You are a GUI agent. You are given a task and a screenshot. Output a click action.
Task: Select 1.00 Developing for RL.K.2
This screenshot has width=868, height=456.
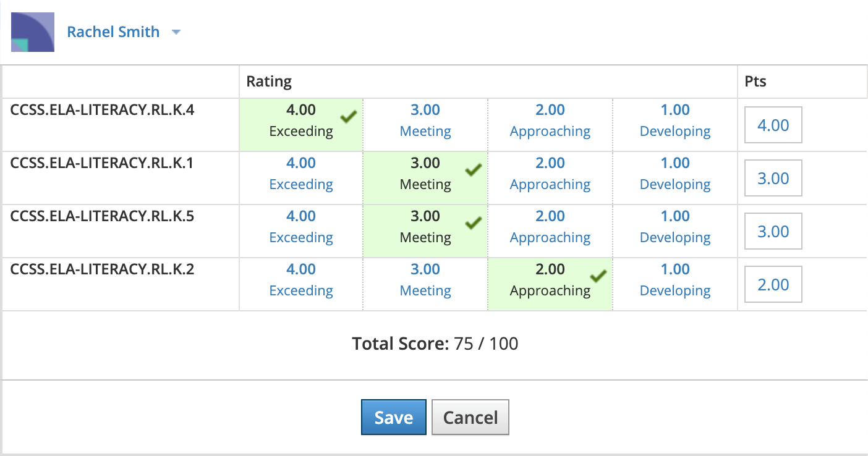coord(675,280)
